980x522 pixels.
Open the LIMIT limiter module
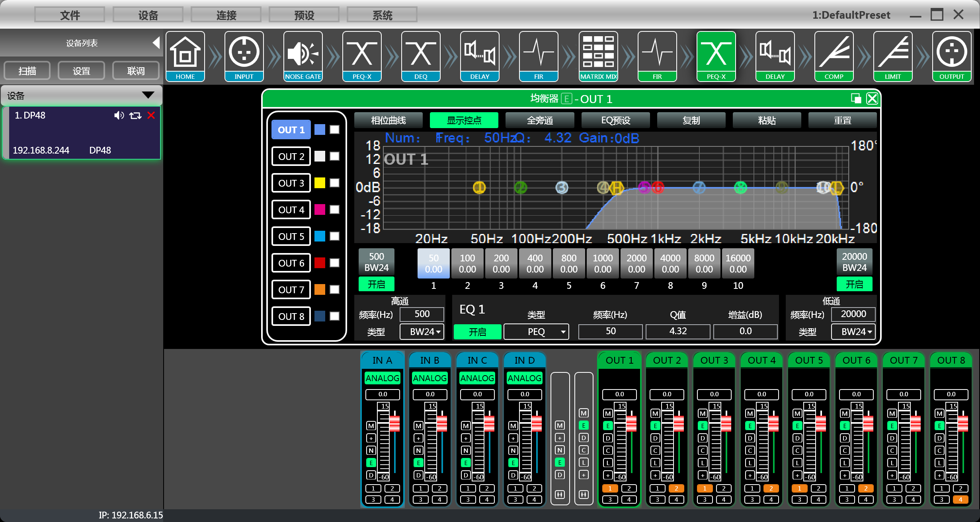(x=893, y=56)
